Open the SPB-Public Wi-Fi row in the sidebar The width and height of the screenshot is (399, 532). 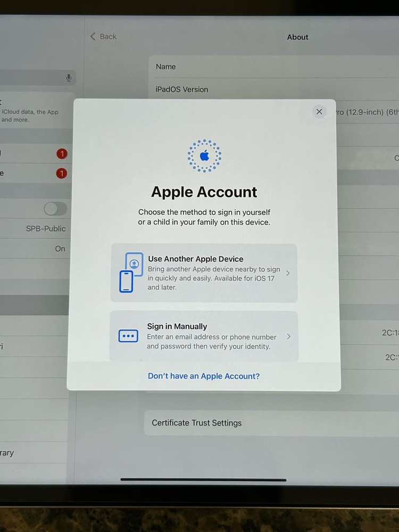(34, 229)
